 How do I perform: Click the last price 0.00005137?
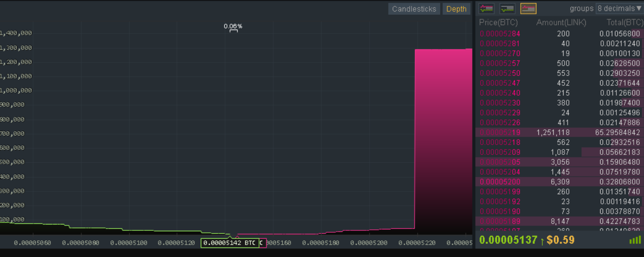pyautogui.click(x=507, y=240)
